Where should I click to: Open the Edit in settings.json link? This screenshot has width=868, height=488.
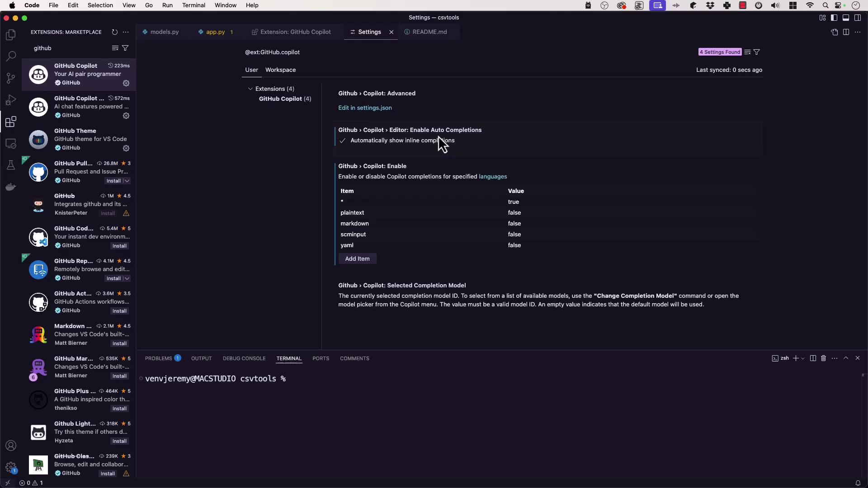(365, 108)
